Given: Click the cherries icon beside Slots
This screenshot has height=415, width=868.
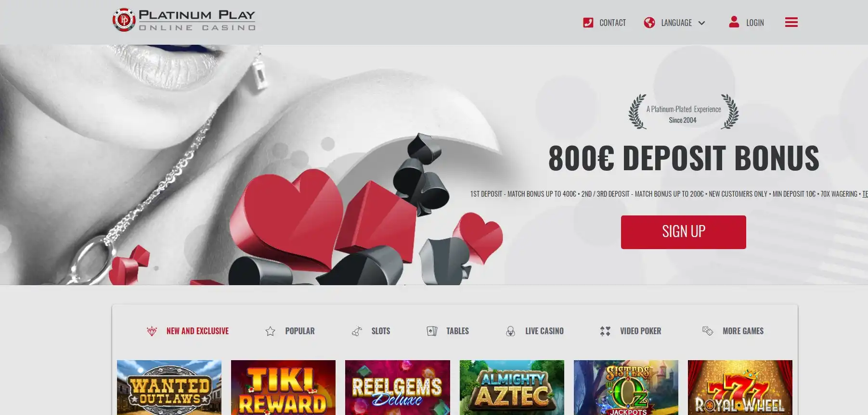Looking at the screenshot, I should [x=357, y=331].
